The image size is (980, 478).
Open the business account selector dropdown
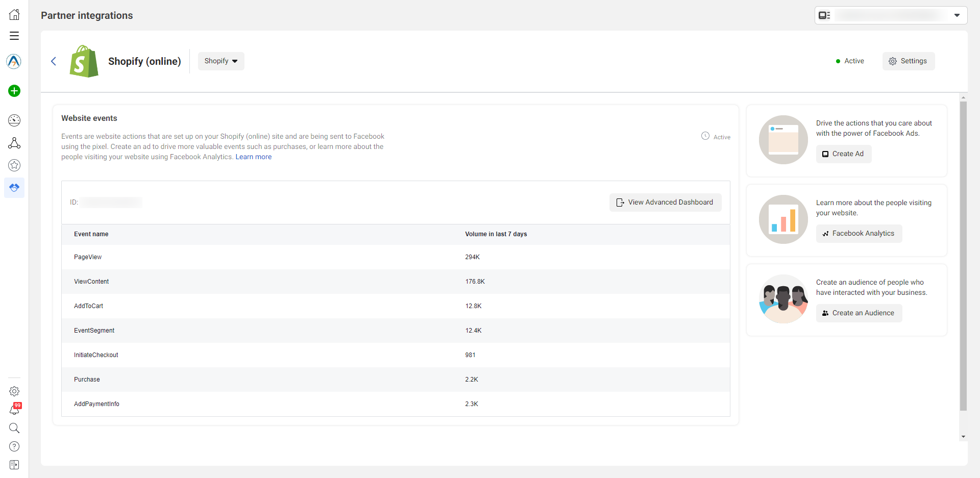pos(891,15)
